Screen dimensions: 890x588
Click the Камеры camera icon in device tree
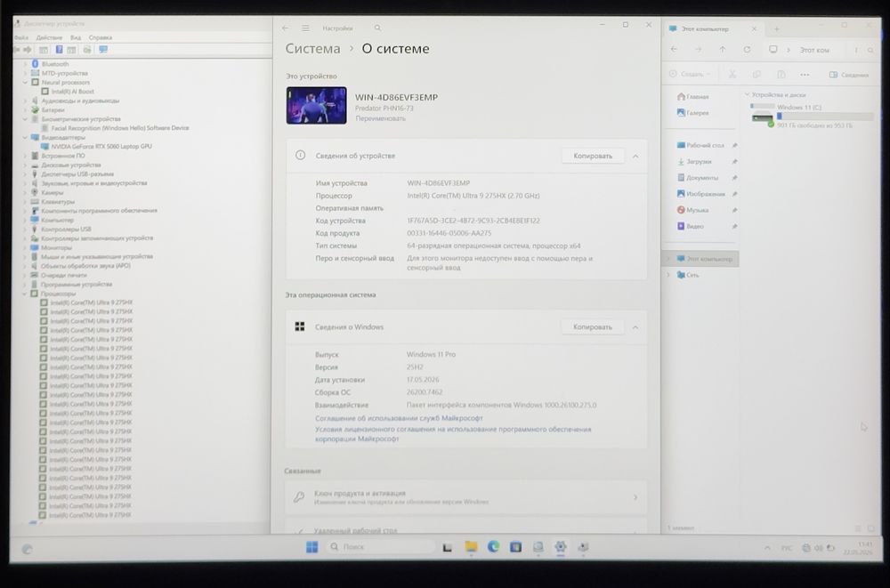coord(36,192)
